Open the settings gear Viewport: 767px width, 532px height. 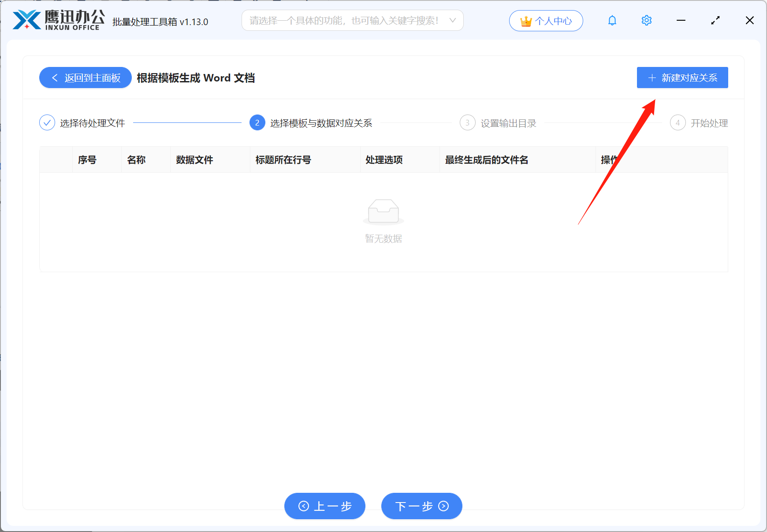646,20
